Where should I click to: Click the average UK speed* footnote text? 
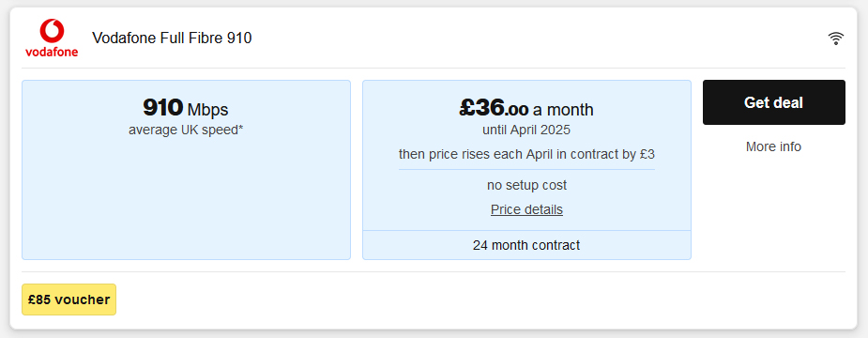[x=186, y=131]
